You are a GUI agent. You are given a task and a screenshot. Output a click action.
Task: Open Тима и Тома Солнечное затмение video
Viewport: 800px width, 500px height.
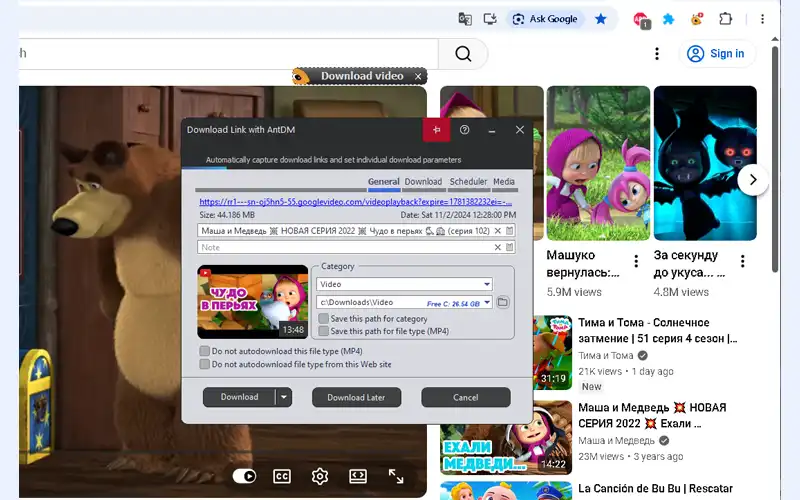pyautogui.click(x=657, y=331)
